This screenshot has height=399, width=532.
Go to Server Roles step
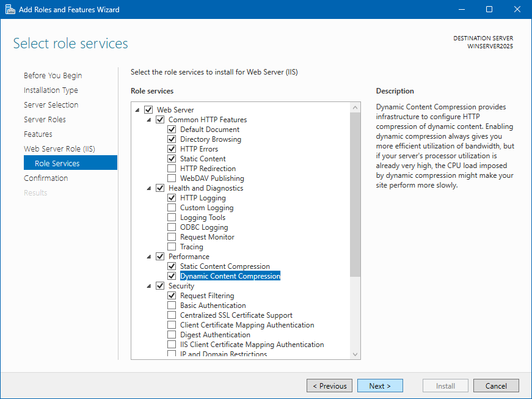[x=45, y=120]
